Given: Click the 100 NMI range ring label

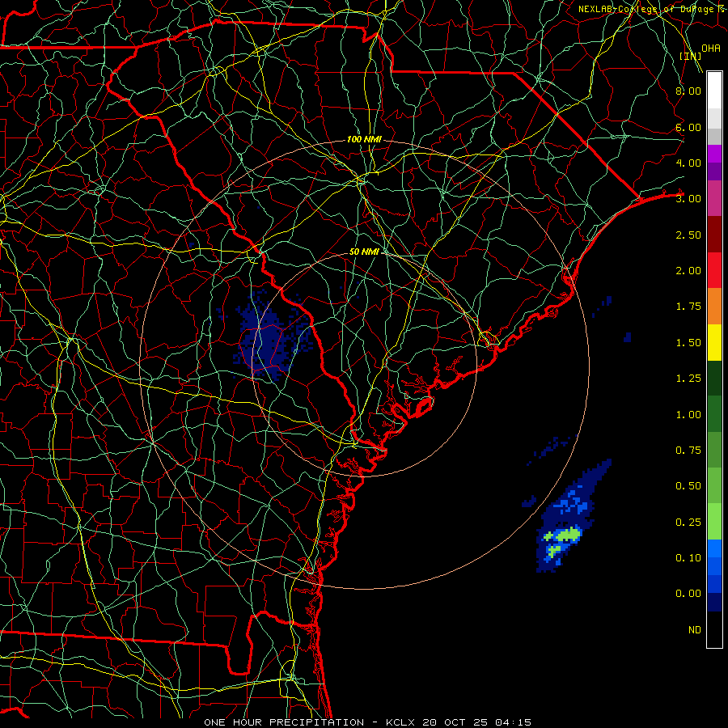Looking at the screenshot, I should 364,139.
